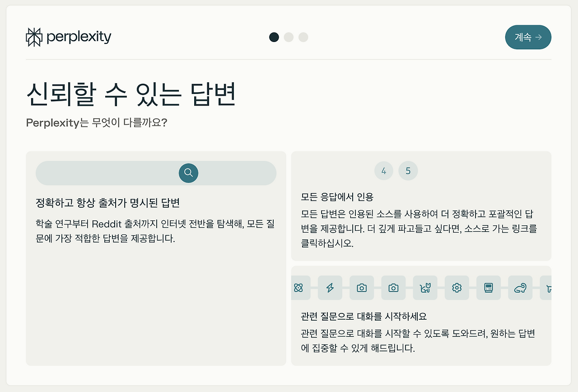The width and height of the screenshot is (578, 392).
Task: Select the retro computer icon
Action: pyautogui.click(x=488, y=288)
